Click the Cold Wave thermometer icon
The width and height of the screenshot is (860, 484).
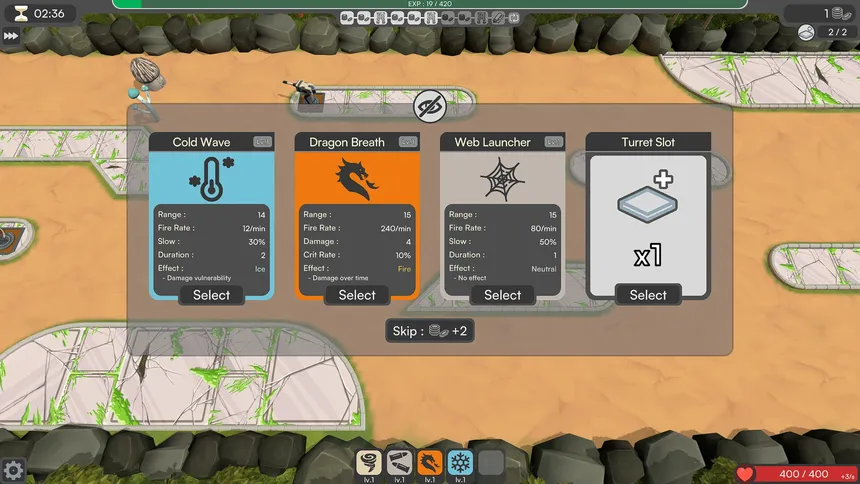click(x=212, y=178)
